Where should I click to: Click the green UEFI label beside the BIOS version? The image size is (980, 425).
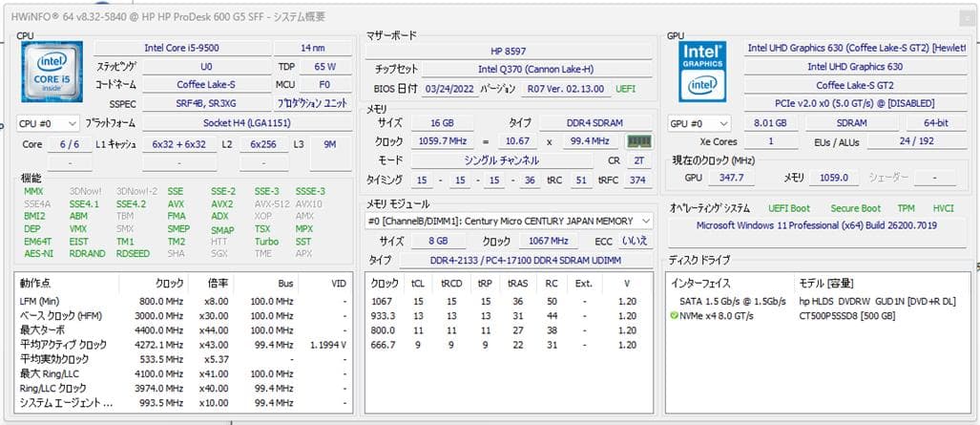[x=626, y=89]
